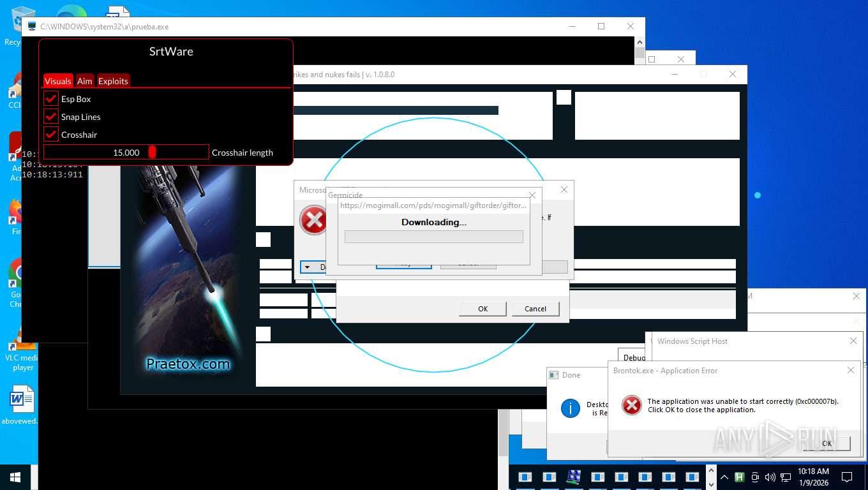Click the red Crosshair length slider handle
This screenshot has width=868, height=490.
coord(152,152)
